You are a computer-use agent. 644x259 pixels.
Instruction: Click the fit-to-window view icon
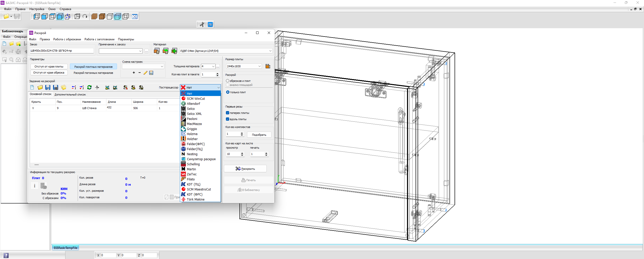pyautogui.click(x=135, y=17)
